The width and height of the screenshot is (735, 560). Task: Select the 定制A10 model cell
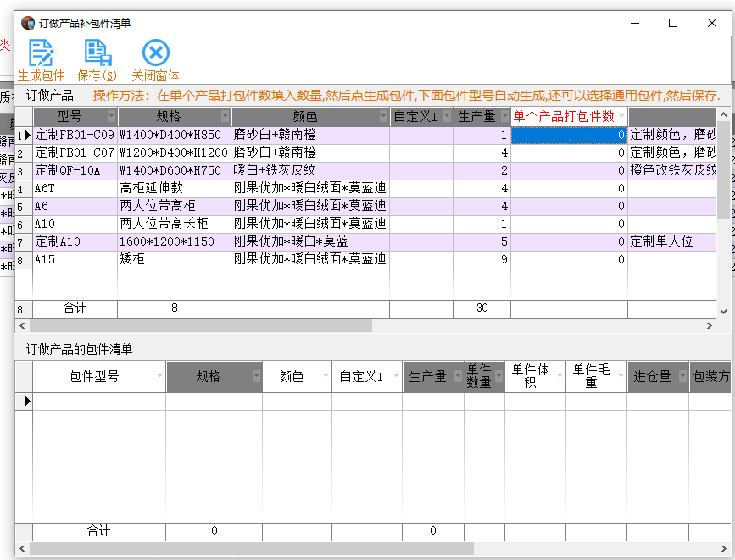pos(75,241)
